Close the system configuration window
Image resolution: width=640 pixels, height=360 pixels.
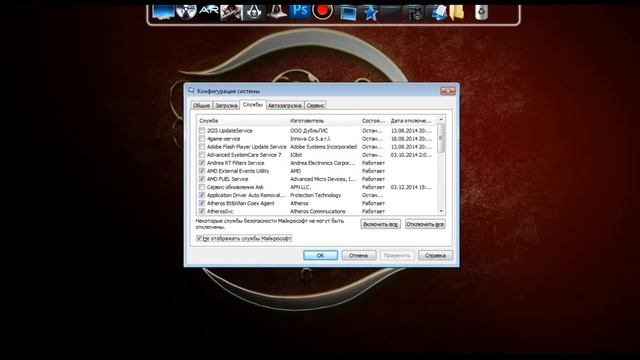coord(447,91)
